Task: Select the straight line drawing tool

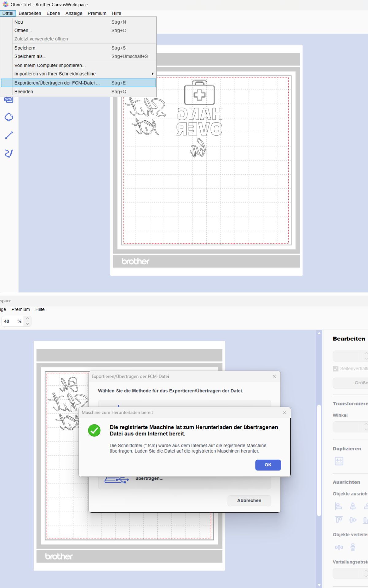Action: click(9, 135)
